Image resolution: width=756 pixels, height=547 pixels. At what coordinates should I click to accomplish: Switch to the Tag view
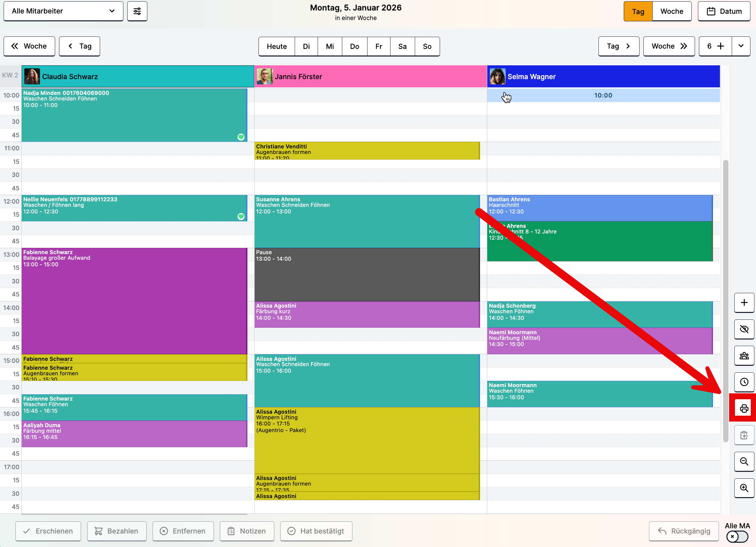pyautogui.click(x=637, y=11)
